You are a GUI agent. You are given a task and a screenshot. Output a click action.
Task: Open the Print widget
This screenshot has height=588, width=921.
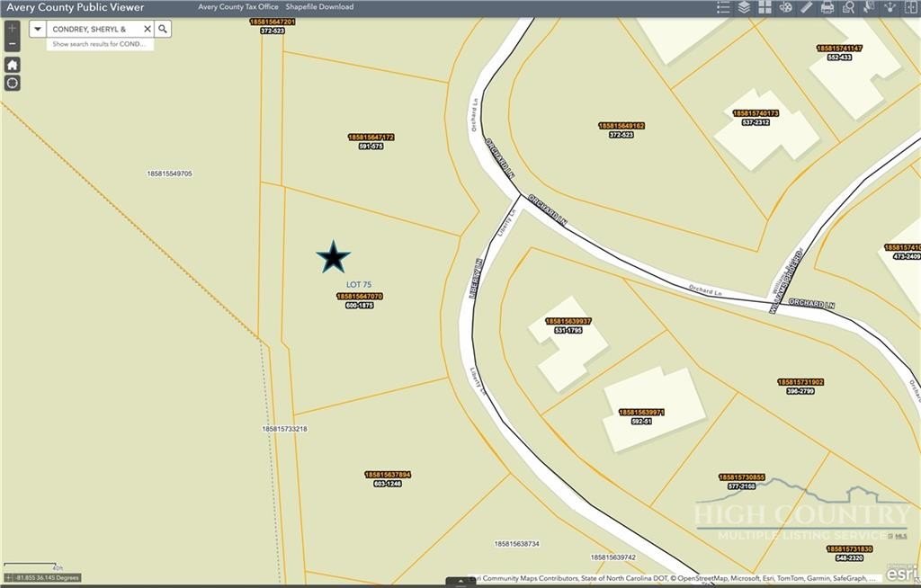[827, 7]
